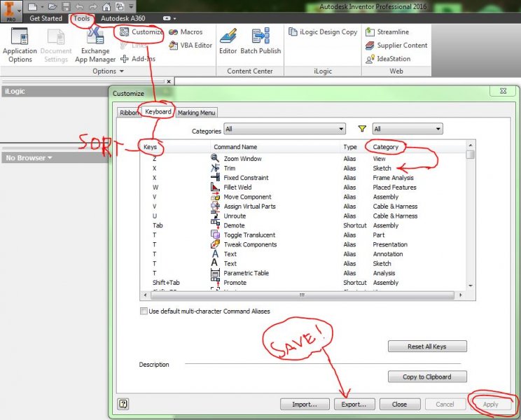Close the iLogic browser panel with x
521x420 pixels.
169,81
